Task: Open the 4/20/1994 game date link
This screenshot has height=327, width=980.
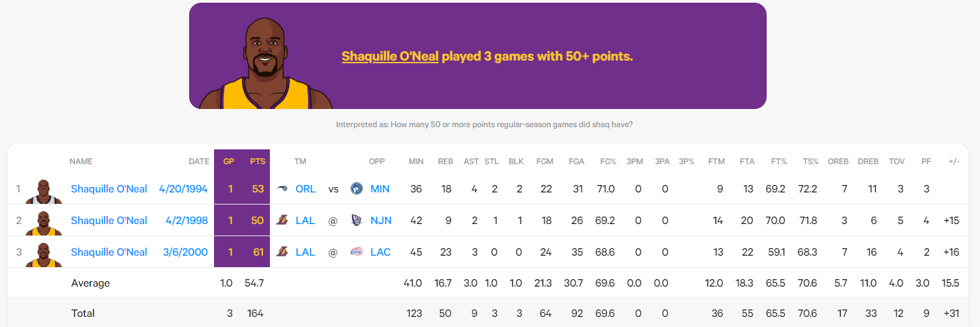Action: point(183,189)
